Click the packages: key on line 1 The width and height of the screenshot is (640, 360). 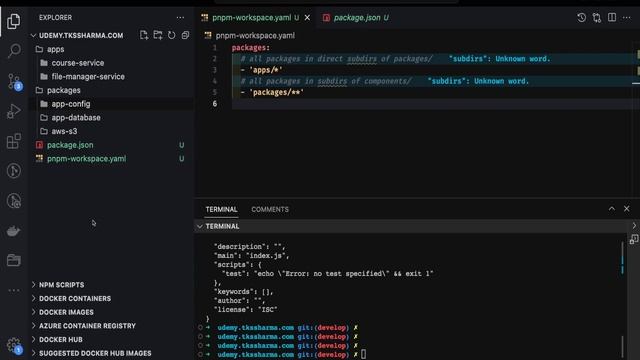[251, 48]
